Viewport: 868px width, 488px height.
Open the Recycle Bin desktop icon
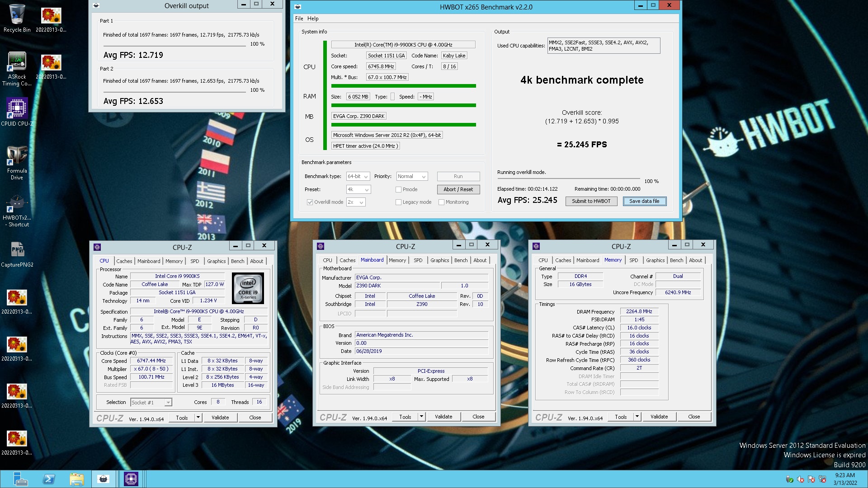coord(17,18)
